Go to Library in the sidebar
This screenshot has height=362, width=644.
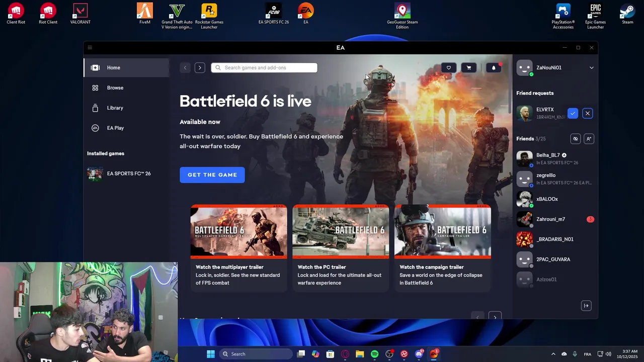[126, 108]
